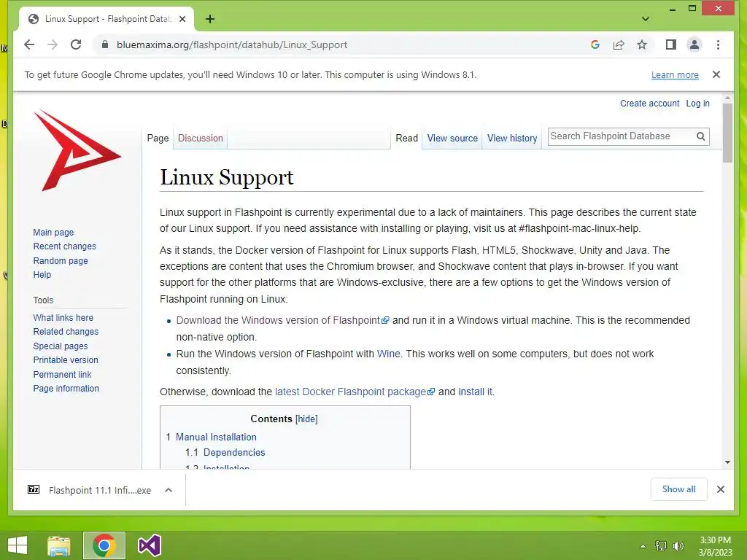The height and width of the screenshot is (560, 747).
Task: Bookmark this page with the star
Action: click(x=642, y=44)
